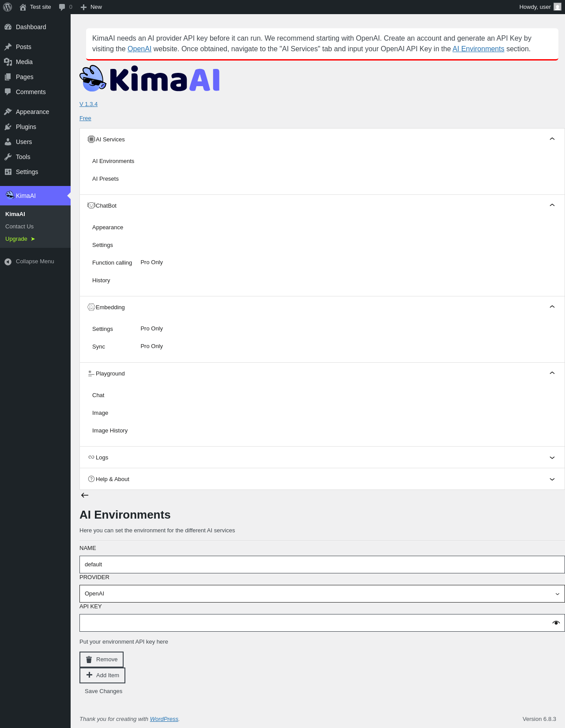The height and width of the screenshot is (728, 565).
Task: Click the V 1.3.4 version link
Action: point(88,104)
